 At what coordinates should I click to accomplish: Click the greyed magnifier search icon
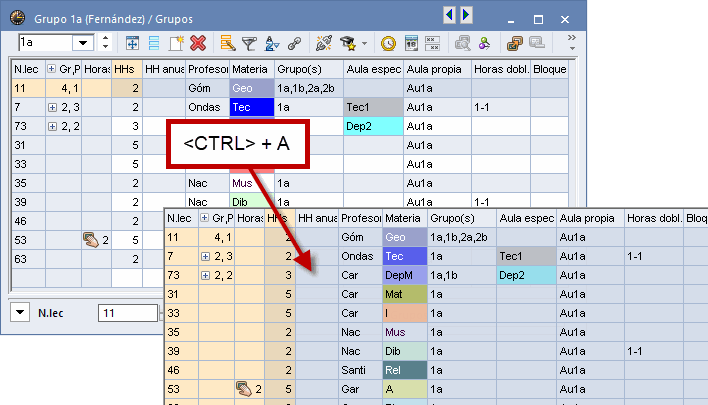462,43
